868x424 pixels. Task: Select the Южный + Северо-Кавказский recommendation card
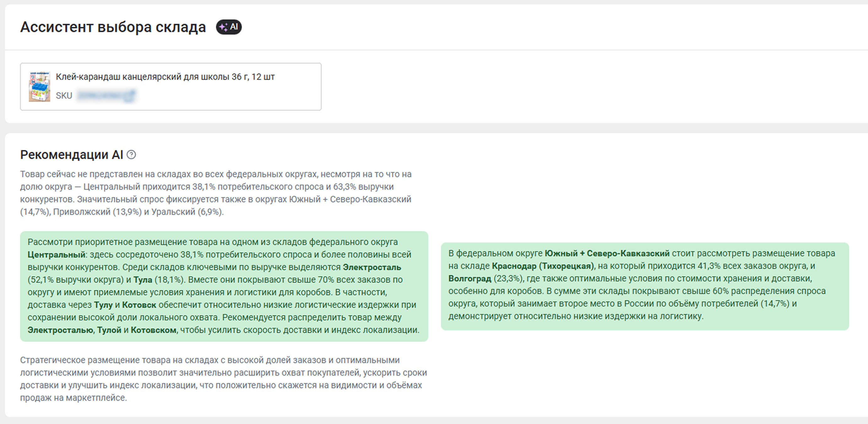click(645, 286)
